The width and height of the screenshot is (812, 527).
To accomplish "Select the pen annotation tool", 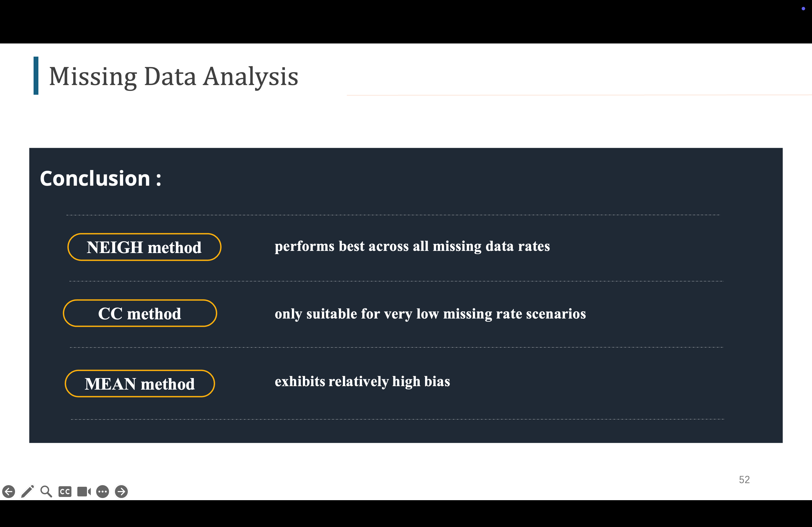I will pos(27,492).
